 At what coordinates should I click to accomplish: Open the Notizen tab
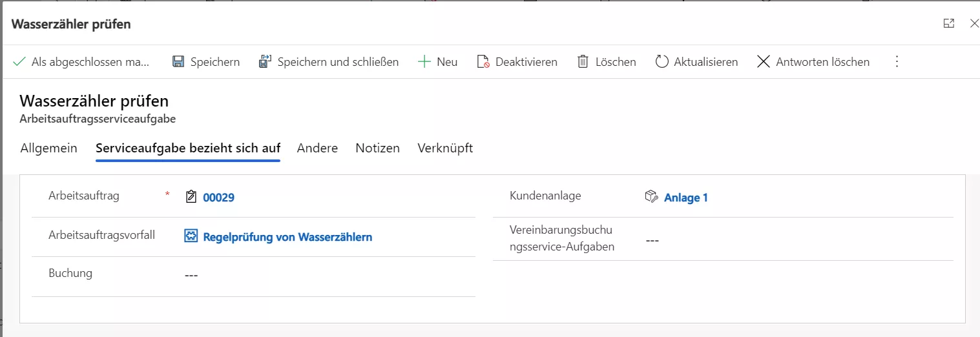(x=377, y=148)
